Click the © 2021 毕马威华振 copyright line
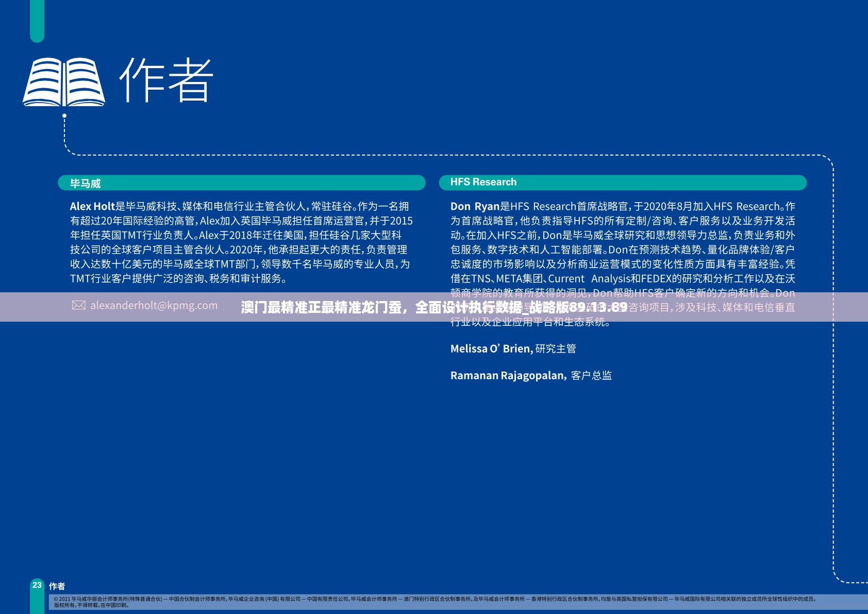The height and width of the screenshot is (614, 868). (x=435, y=599)
